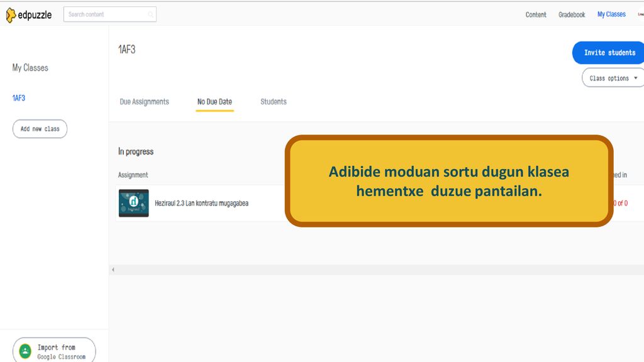The height and width of the screenshot is (362, 644).
Task: Select class 1AF3 in the sidebar
Action: [x=19, y=98]
